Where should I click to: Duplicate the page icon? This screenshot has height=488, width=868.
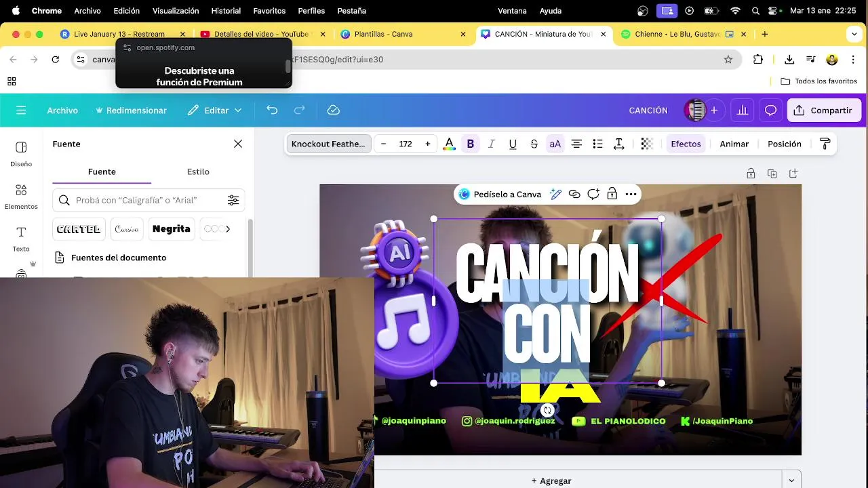(772, 174)
